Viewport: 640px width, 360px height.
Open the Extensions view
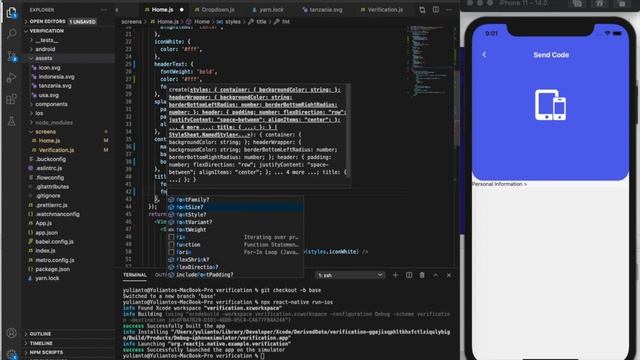click(x=11, y=99)
